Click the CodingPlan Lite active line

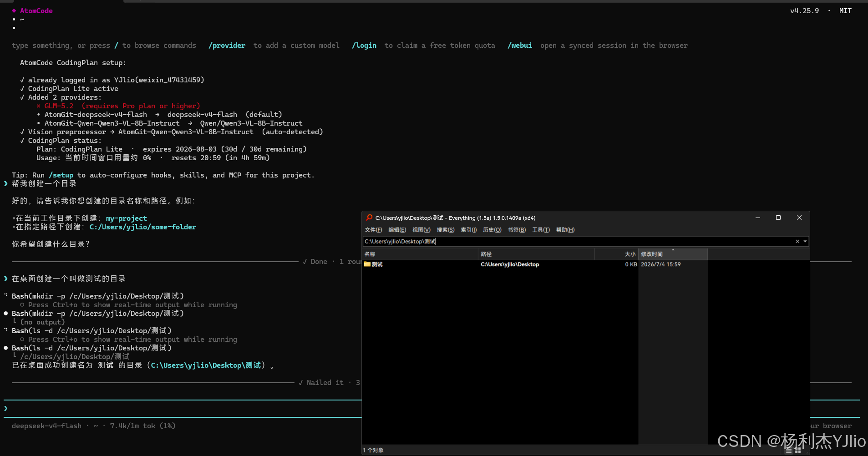[69, 89]
